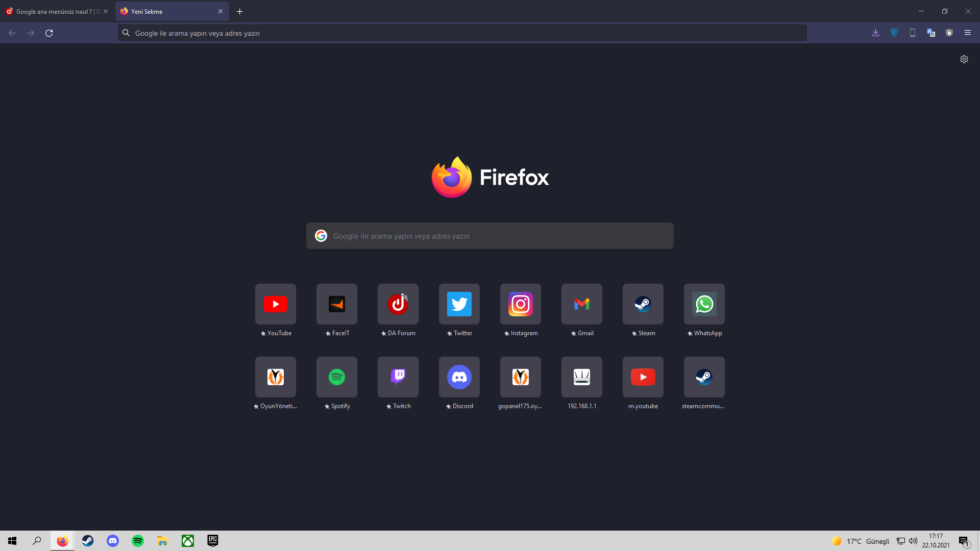Image resolution: width=980 pixels, height=551 pixels.
Task: Click the Bitwarden shield extension icon
Action: (x=894, y=33)
